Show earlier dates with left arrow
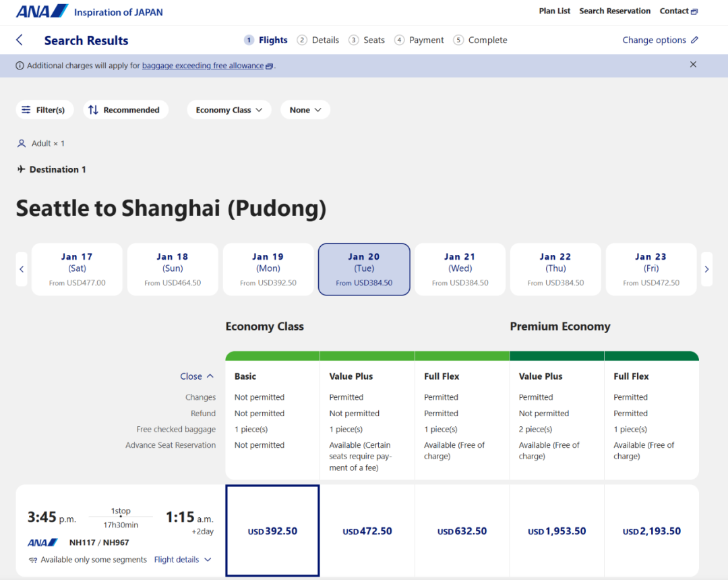The image size is (728, 580). (22, 269)
